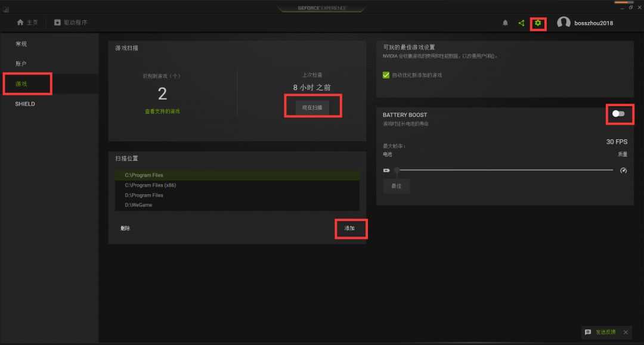Click the performance gauge icon beside slider
644x345 pixels.
pos(623,170)
